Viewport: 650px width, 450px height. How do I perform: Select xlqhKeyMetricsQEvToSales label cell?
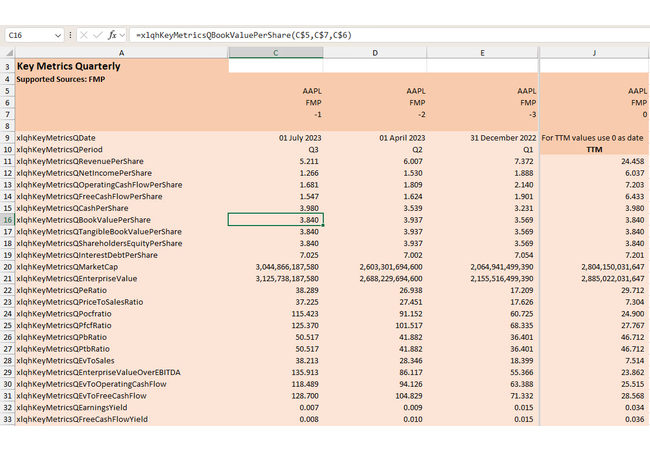point(121,360)
